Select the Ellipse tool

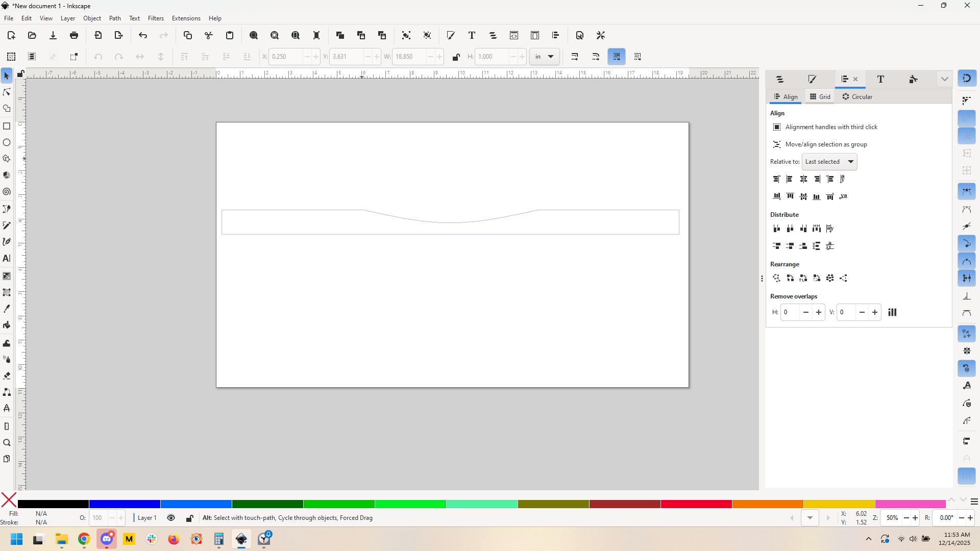coord(7,142)
